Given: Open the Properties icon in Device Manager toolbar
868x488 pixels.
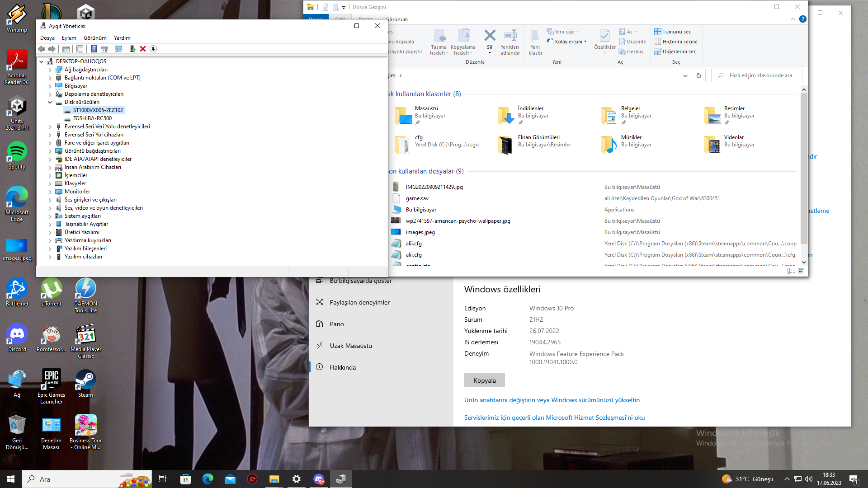Looking at the screenshot, I should tap(80, 49).
